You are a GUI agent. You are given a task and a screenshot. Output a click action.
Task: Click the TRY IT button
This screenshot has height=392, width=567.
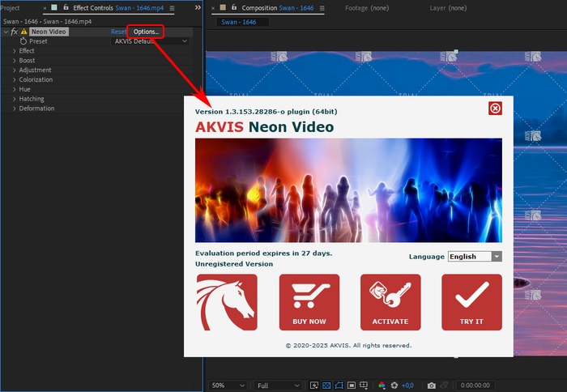[x=471, y=302]
